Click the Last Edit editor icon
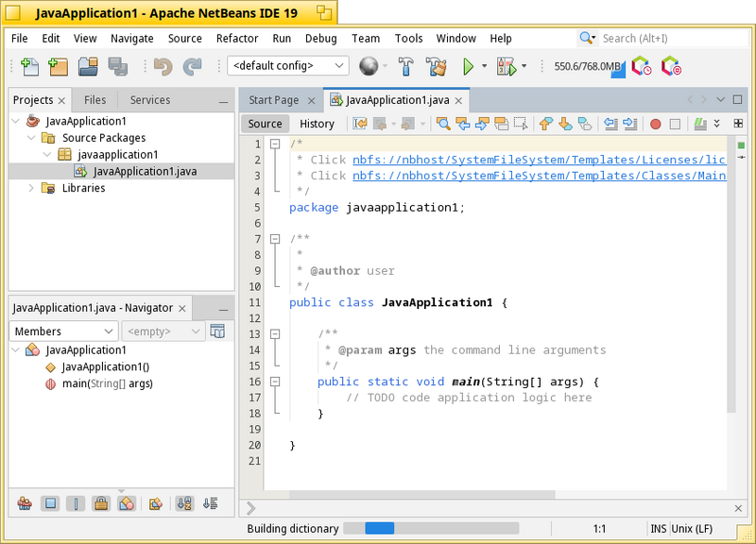The height and width of the screenshot is (544, 756). pyautogui.click(x=360, y=124)
